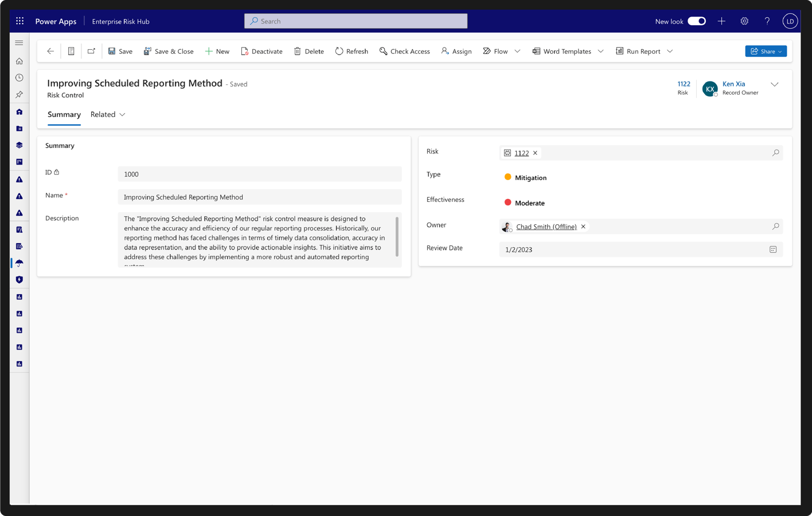Open the Help question mark
The height and width of the screenshot is (516, 812).
(x=767, y=21)
